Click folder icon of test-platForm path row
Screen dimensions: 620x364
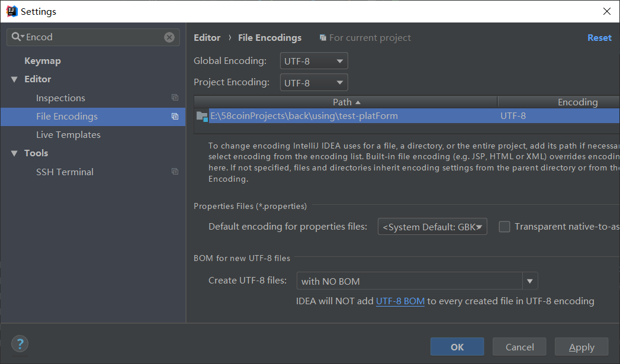click(202, 116)
